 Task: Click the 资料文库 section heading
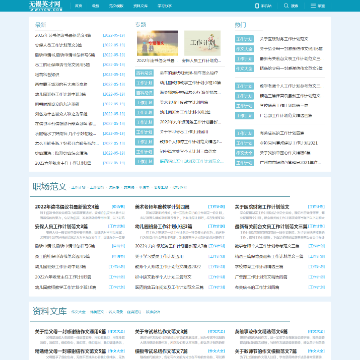click(x=49, y=311)
